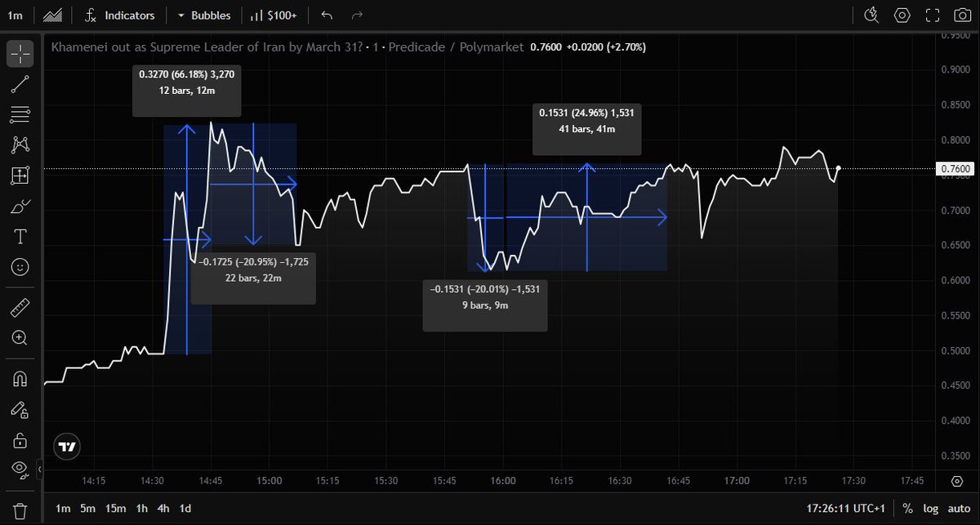This screenshot has width=980, height=525.
Task: Lock all drawing tools
Action: pyautogui.click(x=20, y=440)
